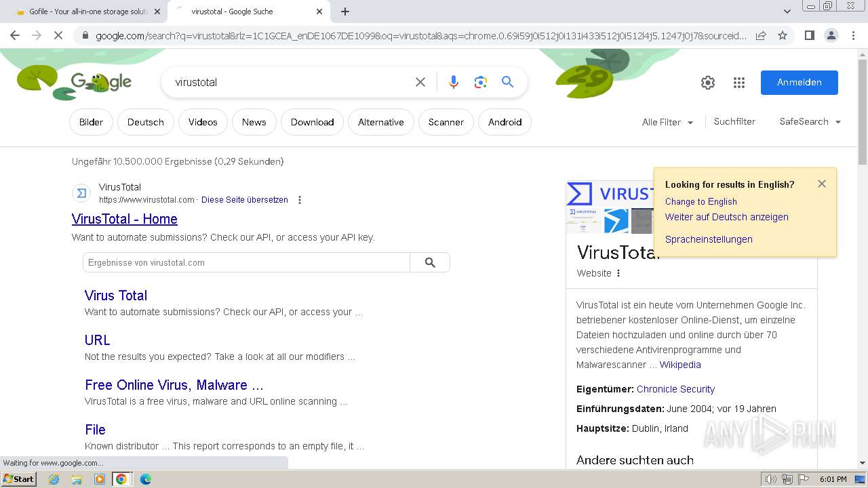The height and width of the screenshot is (488, 868).
Task: Select the Bilder filter chip
Action: (x=91, y=122)
